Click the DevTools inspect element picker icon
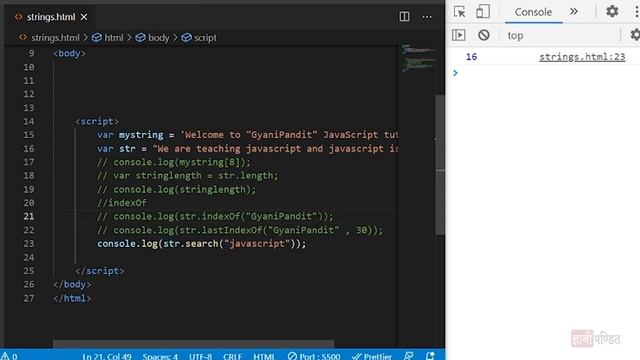 click(x=460, y=11)
